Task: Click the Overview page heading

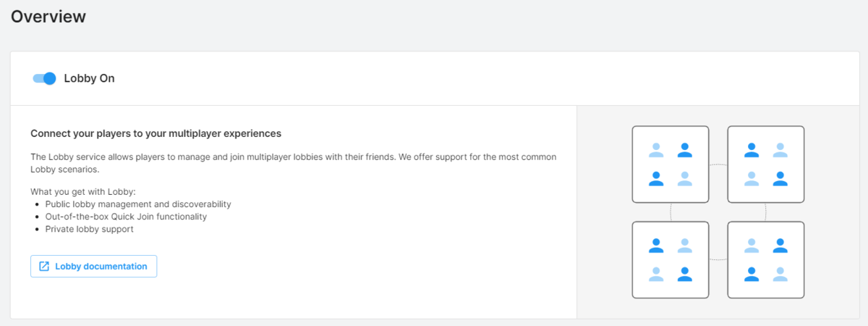Action: point(48,16)
